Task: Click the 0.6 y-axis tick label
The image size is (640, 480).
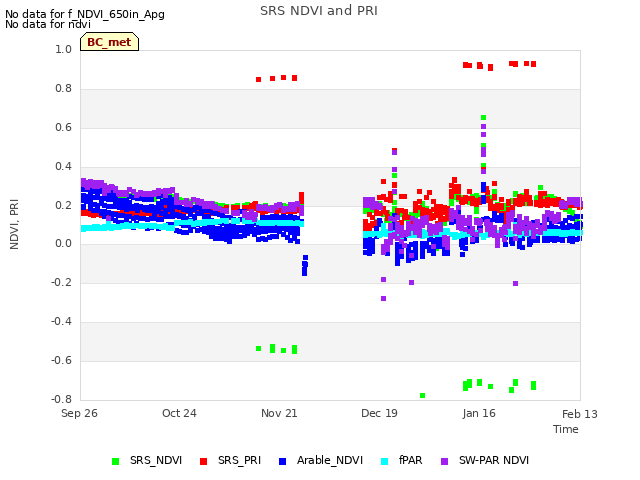Action: pos(63,127)
